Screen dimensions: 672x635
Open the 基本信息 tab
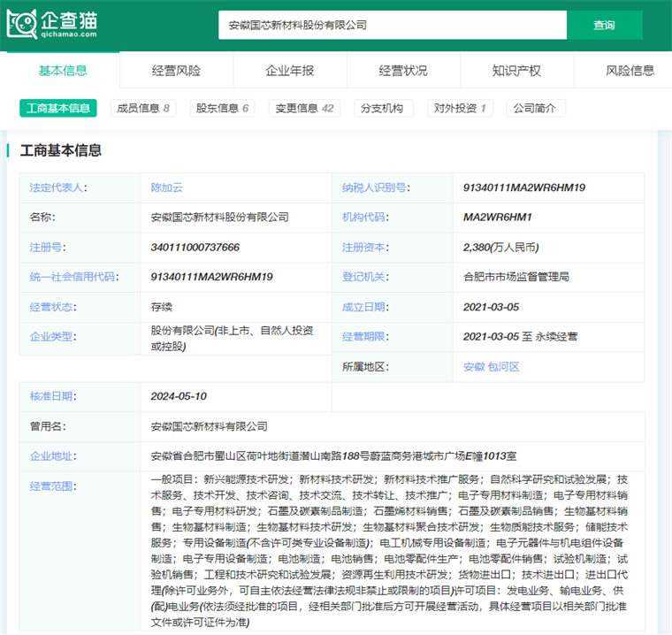click(x=63, y=71)
